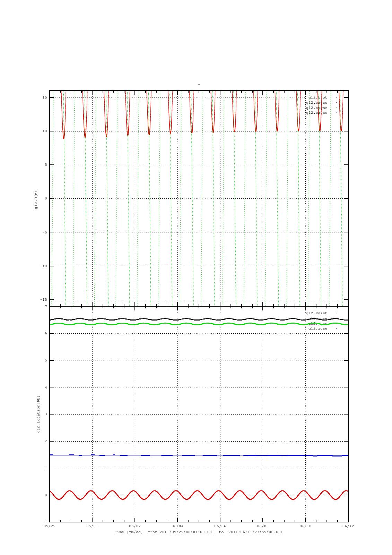This screenshot has width=392, height=555.
Task: Click the g12.btot legend entry
Action: (319, 97)
